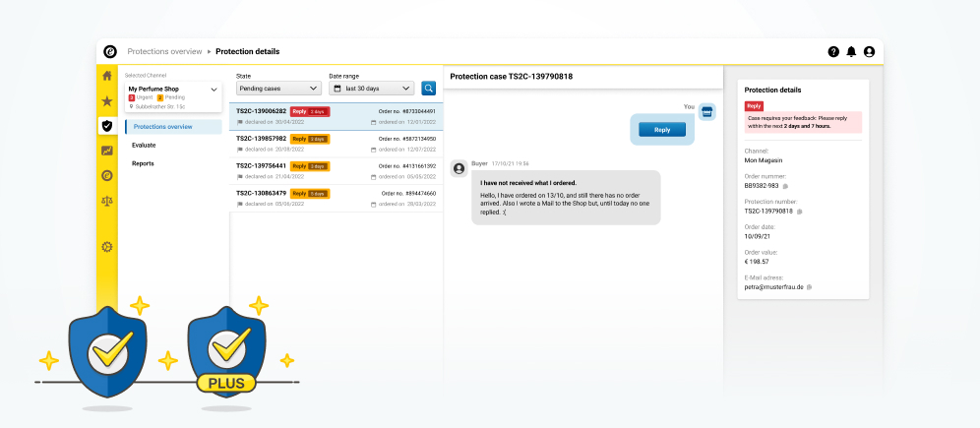Click Reply badge on case TS2C-139857982
Viewport: 980px width, 428px height.
pyautogui.click(x=310, y=139)
